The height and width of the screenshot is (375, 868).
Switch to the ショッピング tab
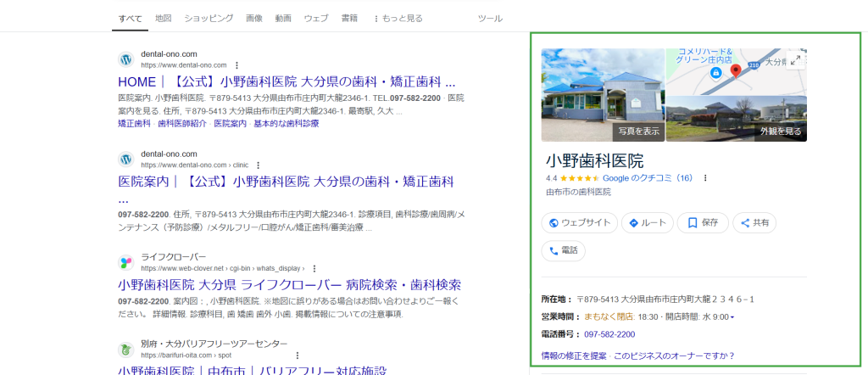209,18
